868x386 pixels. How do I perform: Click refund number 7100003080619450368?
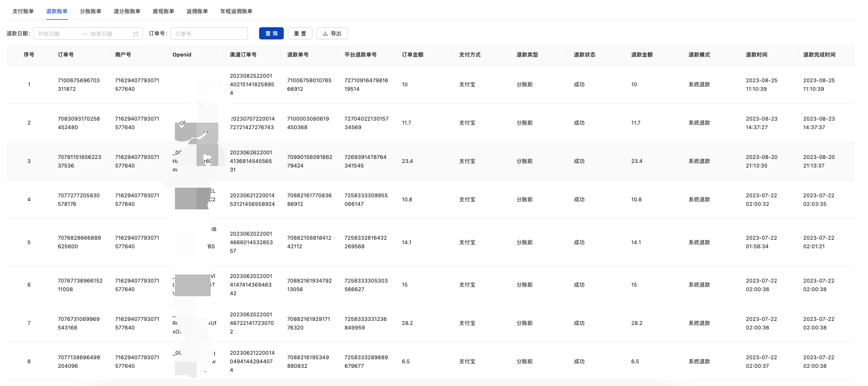click(x=308, y=123)
